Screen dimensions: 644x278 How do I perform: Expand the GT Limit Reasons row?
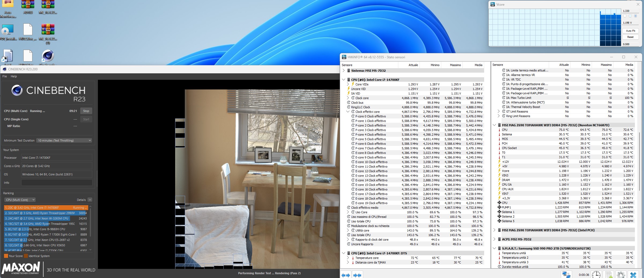coord(499,111)
